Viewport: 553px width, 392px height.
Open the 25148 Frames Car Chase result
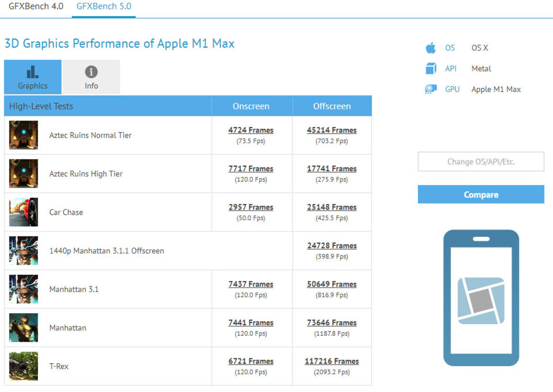[x=332, y=207]
